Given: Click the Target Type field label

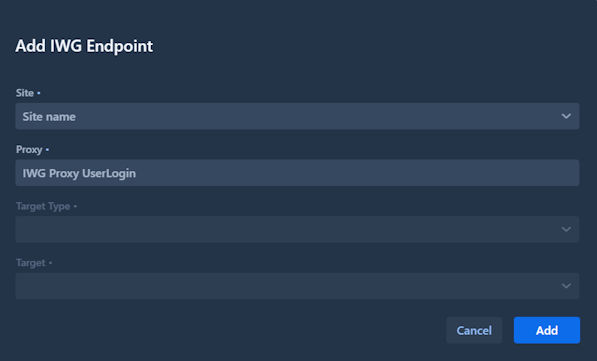Looking at the screenshot, I should (43, 206).
